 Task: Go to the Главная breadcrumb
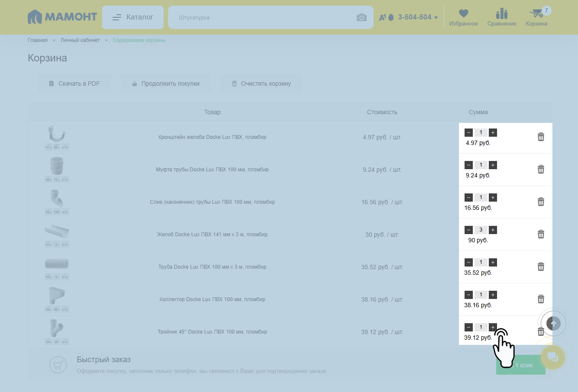tap(38, 40)
